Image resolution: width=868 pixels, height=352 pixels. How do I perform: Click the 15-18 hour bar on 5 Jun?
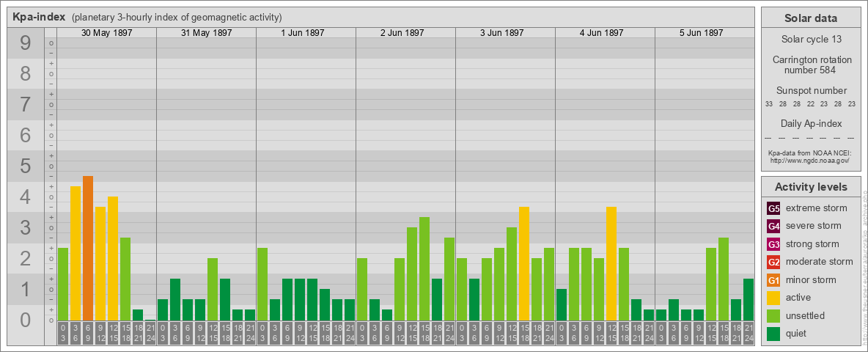(x=724, y=279)
